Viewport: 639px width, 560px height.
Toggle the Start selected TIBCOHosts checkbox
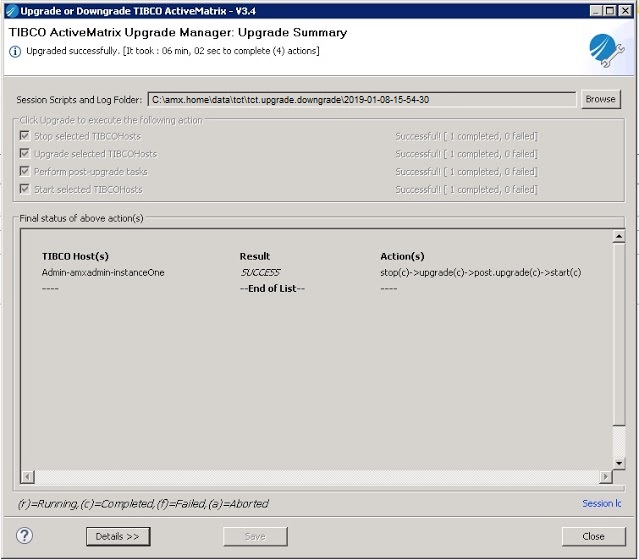(24, 189)
